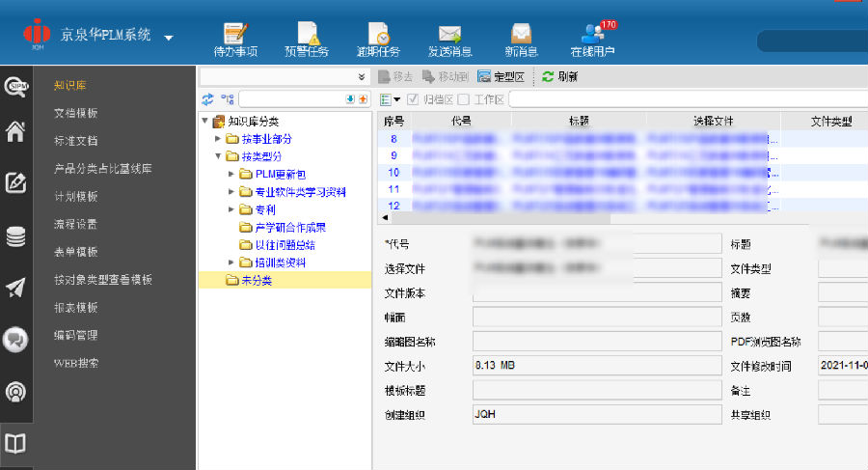868x470 pixels.
Task: Toggle the 归档区 checkbox
Action: (x=413, y=99)
